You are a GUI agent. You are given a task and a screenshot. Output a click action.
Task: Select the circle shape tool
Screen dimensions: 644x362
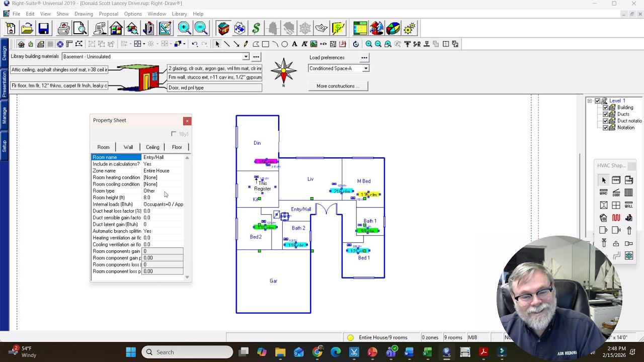(284, 44)
